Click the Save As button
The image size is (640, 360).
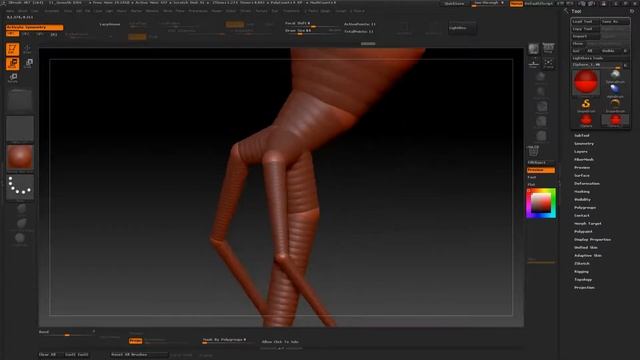[x=615, y=21]
